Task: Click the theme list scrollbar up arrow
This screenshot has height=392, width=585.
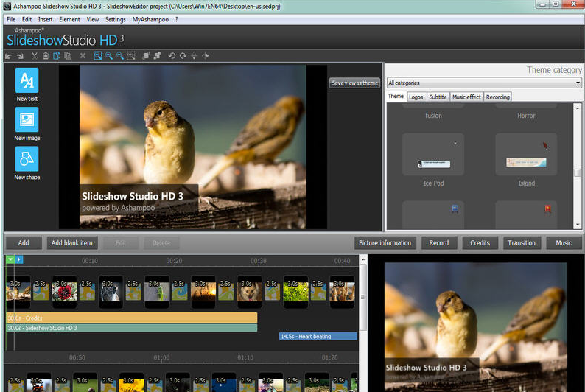Action: (578, 107)
